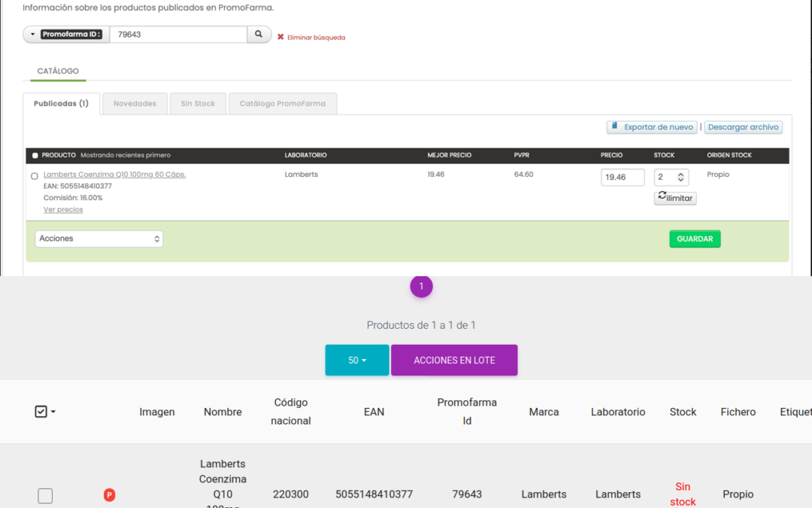Image resolution: width=812 pixels, height=508 pixels.
Task: Select all products via header checkbox
Action: [35, 155]
